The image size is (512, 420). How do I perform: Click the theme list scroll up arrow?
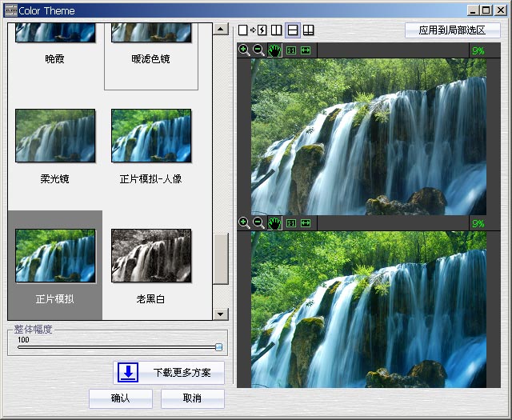click(x=221, y=29)
